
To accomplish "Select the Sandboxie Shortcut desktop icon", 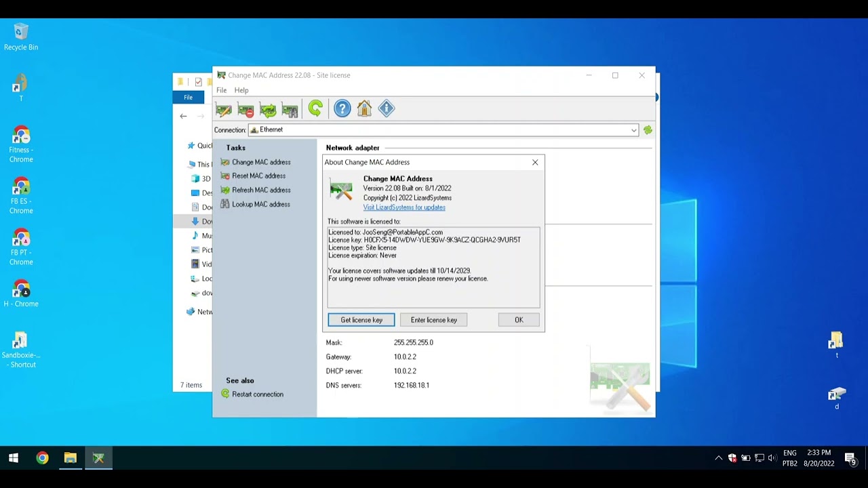I will pyautogui.click(x=21, y=350).
